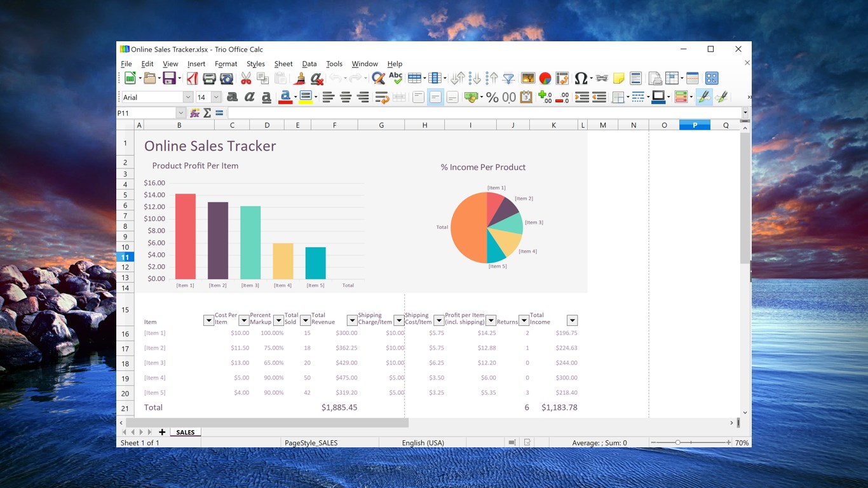Viewport: 868px width, 488px height.
Task: Open the font size dropdown
Action: [x=215, y=97]
